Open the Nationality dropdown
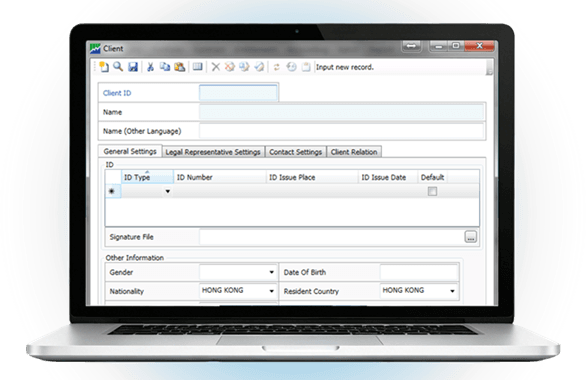 272,291
